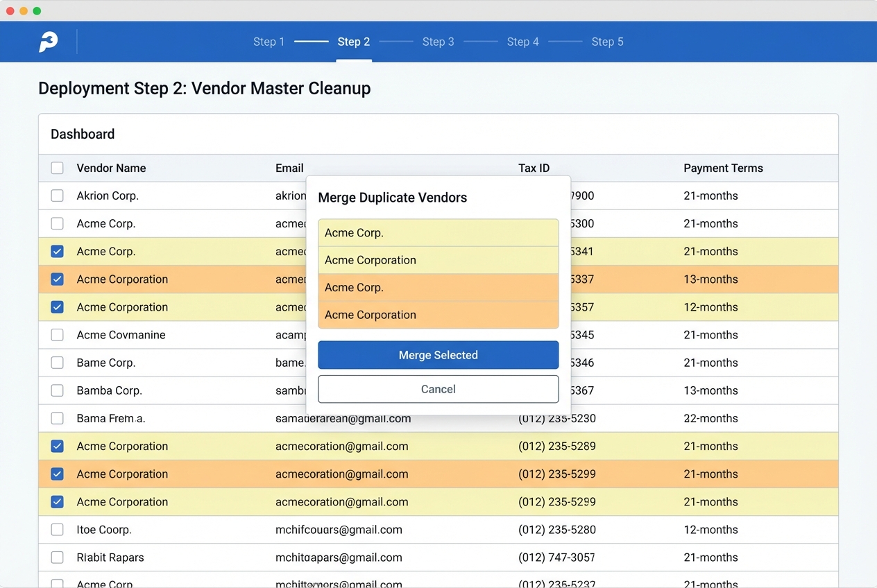The image size is (877, 588).
Task: Check the Akrion Corp. vendor checkbox
Action: click(57, 196)
